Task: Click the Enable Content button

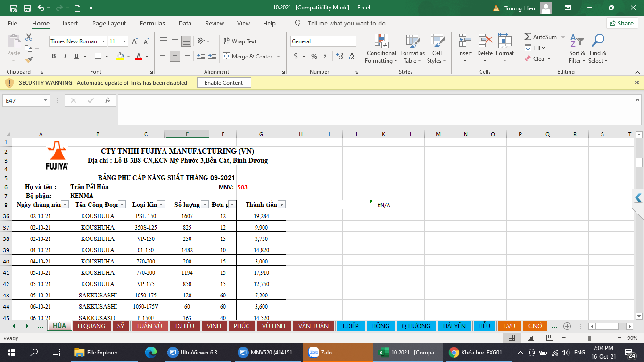Action: click(224, 82)
